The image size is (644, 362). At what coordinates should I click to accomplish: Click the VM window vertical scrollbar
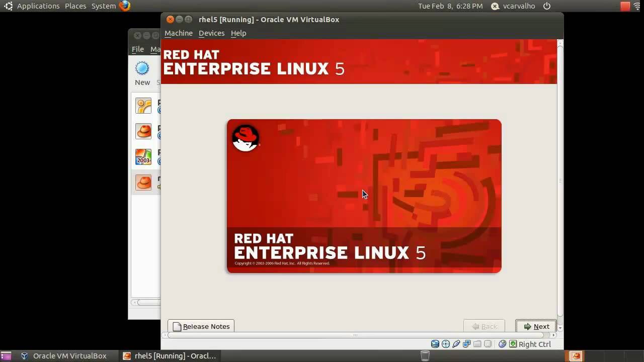560,181
